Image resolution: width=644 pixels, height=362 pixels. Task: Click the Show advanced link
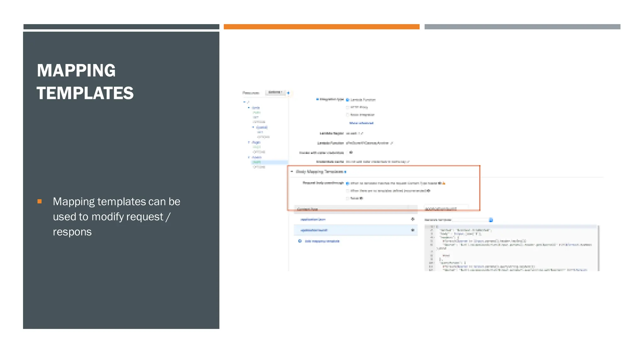[361, 123]
